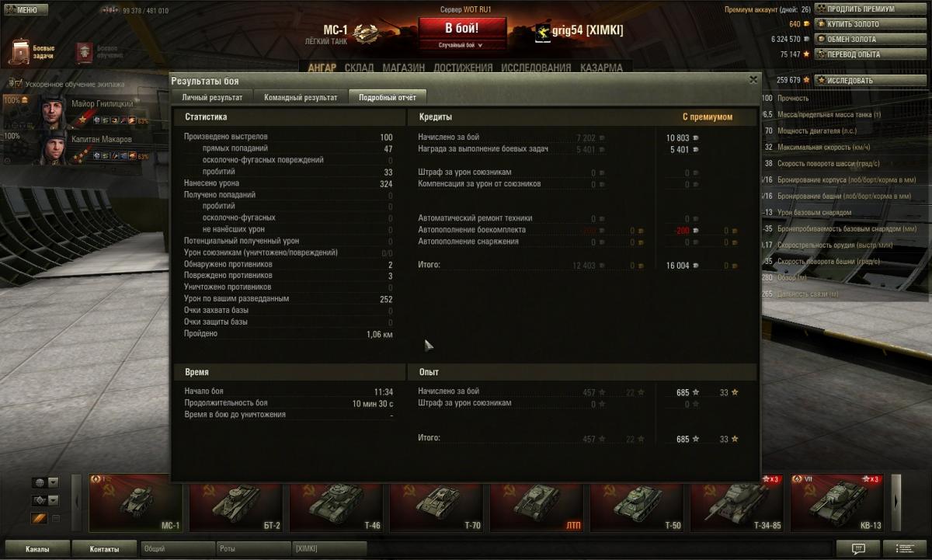Screen dimensions: 932x560
Task: Click the elite vehicle stripe filter icon
Action: tap(38, 518)
